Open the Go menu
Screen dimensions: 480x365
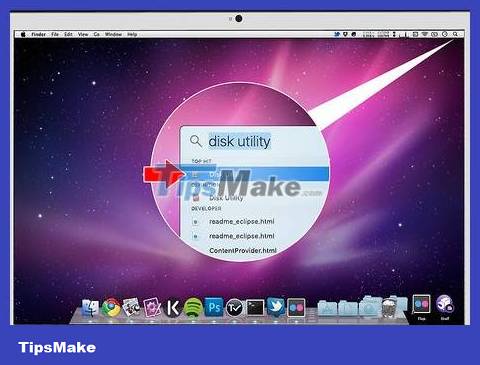click(x=96, y=34)
